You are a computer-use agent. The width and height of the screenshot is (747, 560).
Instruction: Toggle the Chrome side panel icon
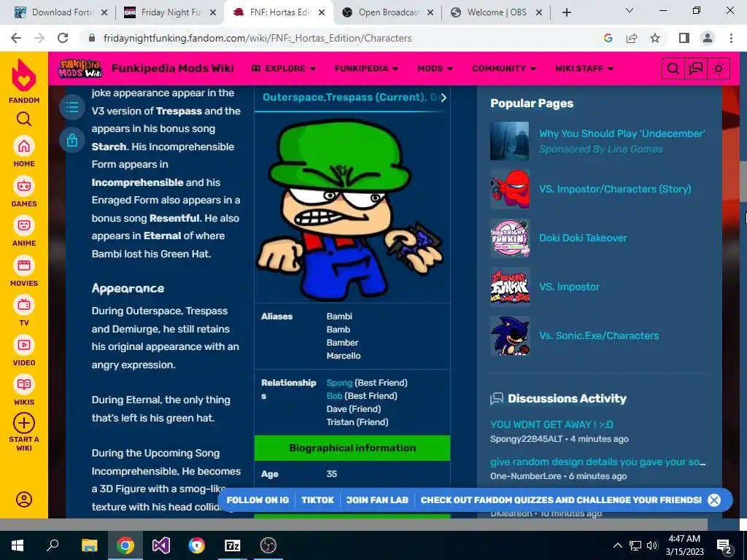[x=684, y=38]
